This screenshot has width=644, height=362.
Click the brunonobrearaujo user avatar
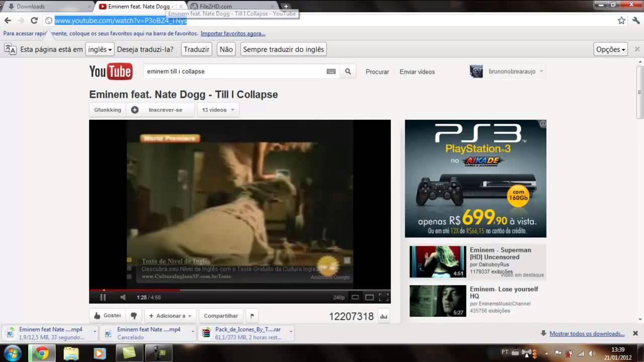click(476, 71)
